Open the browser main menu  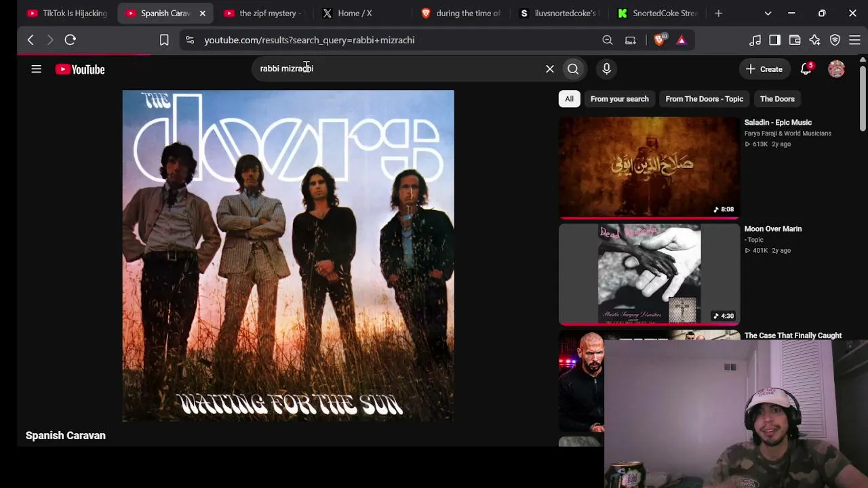click(854, 40)
